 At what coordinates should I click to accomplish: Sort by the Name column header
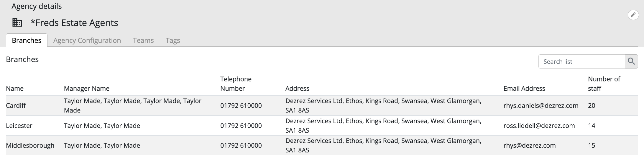coord(15,88)
